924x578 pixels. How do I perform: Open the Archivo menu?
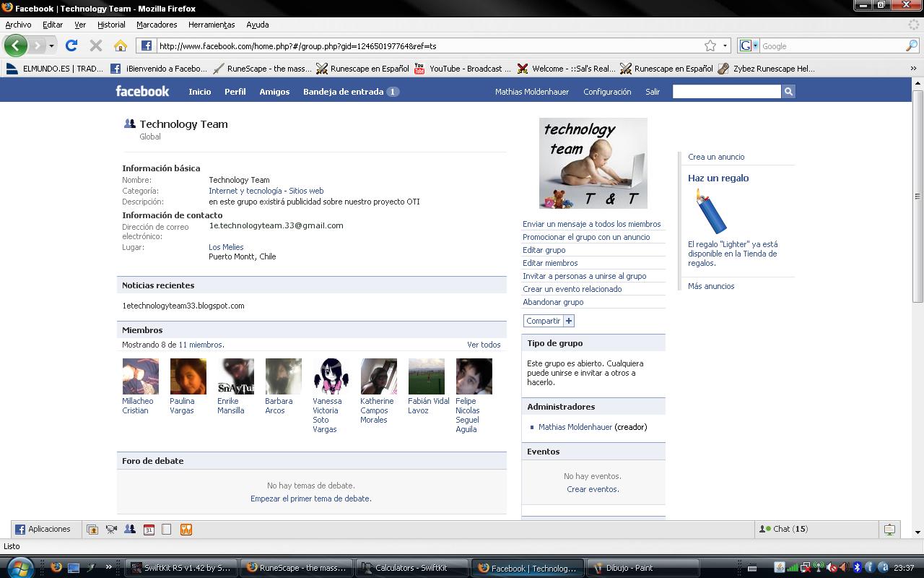point(18,25)
